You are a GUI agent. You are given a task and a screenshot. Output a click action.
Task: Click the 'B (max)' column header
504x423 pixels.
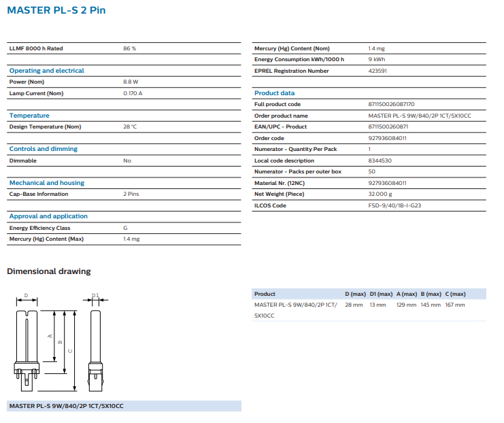coord(431,294)
